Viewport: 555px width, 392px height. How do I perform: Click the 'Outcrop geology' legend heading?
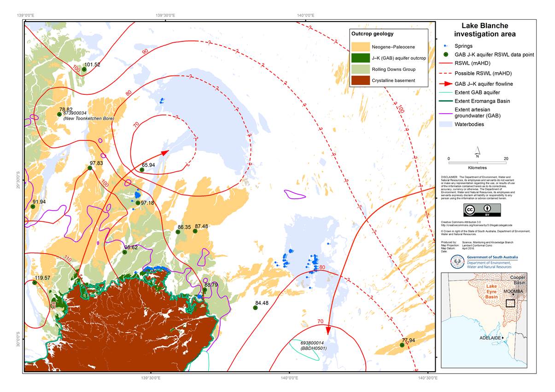[372, 34]
